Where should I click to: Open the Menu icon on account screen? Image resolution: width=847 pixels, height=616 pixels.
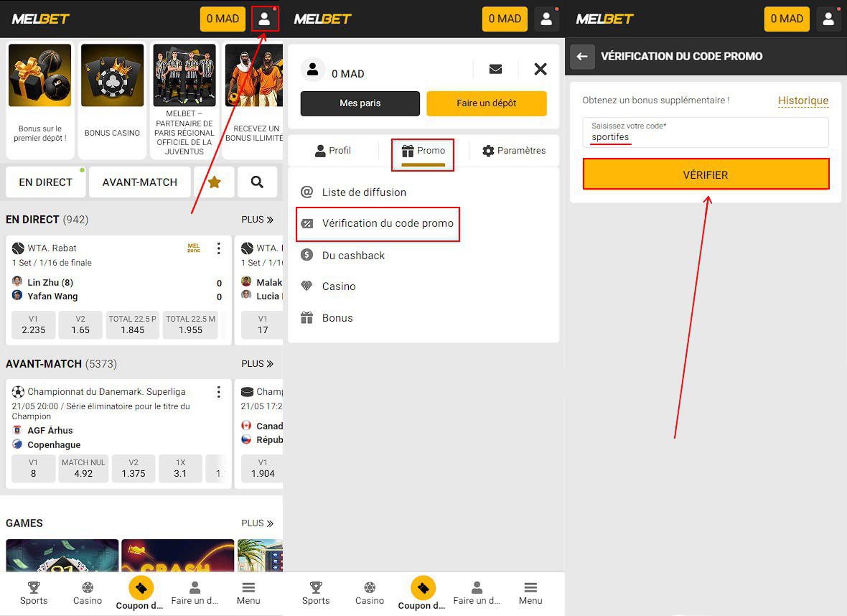tap(530, 593)
